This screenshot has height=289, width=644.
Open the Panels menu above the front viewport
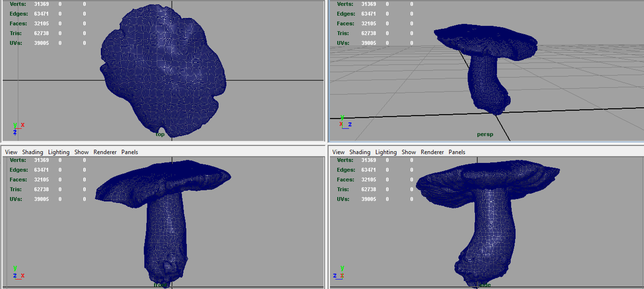129,152
